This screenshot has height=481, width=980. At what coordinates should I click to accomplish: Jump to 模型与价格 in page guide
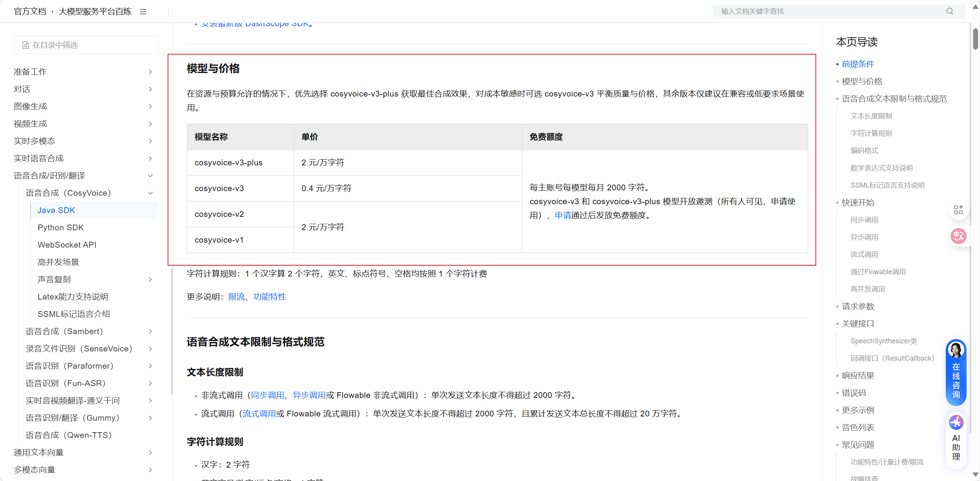862,82
